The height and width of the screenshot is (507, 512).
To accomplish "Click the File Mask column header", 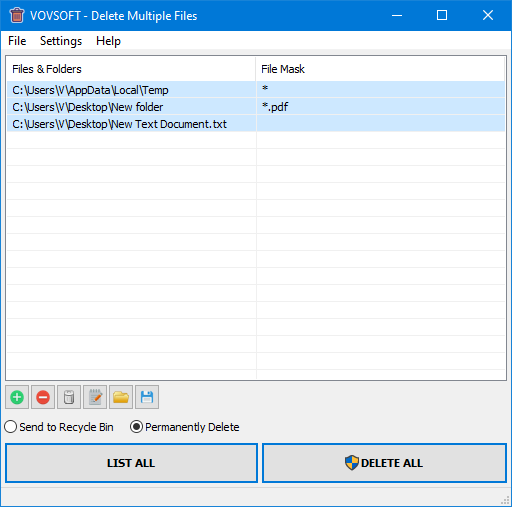I will (380, 69).
